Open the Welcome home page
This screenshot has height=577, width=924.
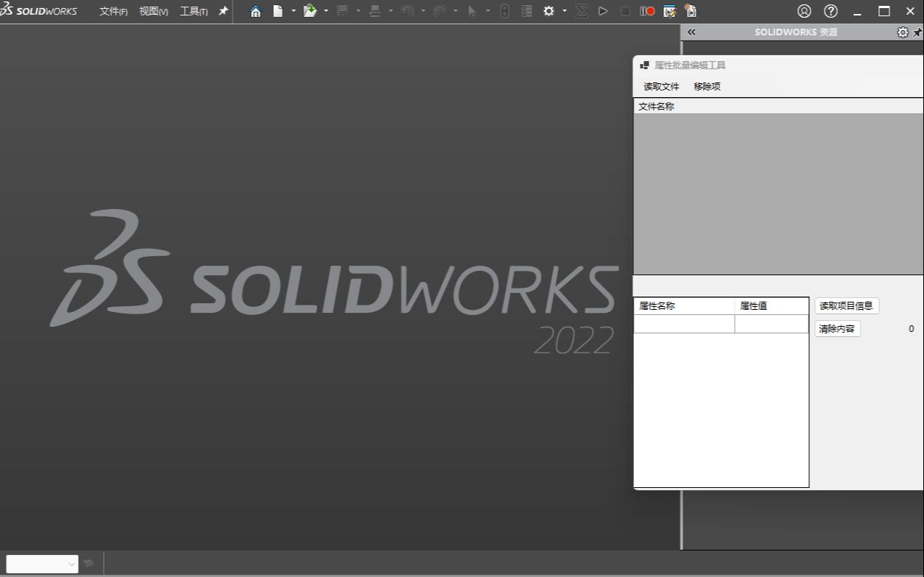click(x=255, y=11)
